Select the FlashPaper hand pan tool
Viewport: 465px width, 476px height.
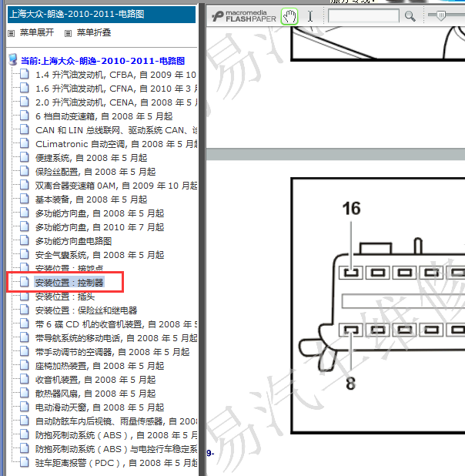289,16
